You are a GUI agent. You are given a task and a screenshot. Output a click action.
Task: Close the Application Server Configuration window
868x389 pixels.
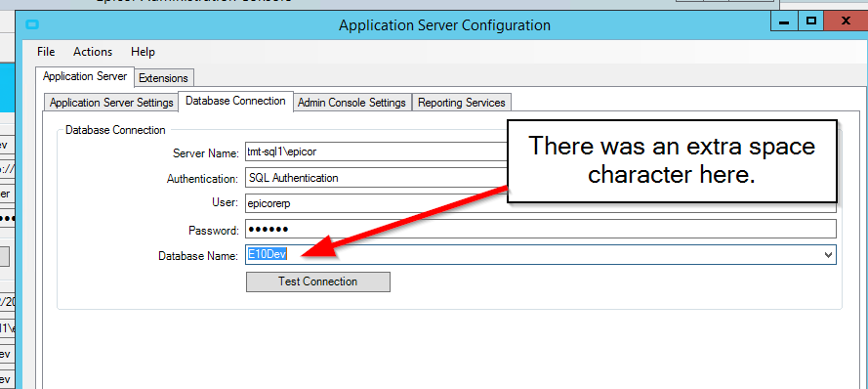[x=846, y=22]
